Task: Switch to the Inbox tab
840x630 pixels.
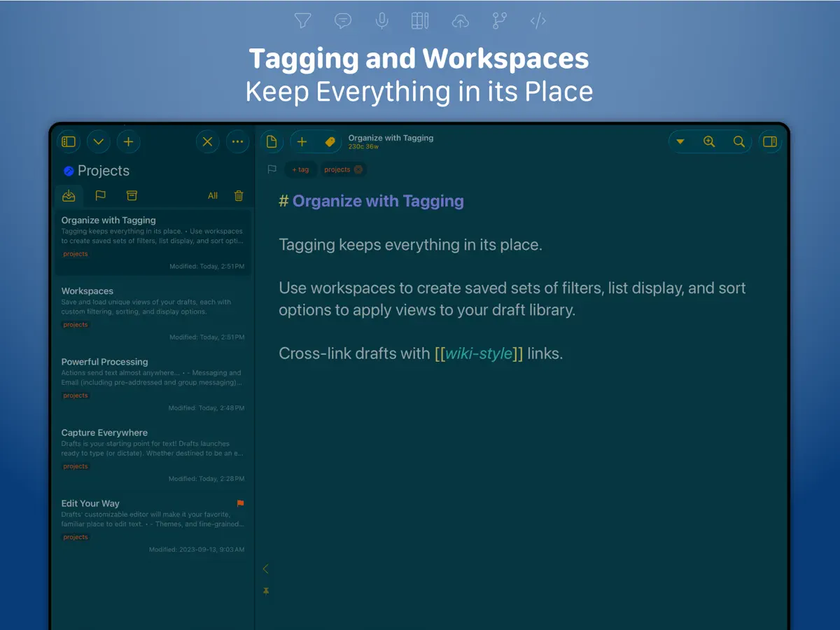Action: click(x=69, y=196)
